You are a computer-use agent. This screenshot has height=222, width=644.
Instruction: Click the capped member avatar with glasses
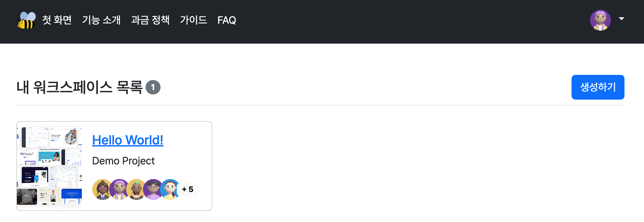153,189
